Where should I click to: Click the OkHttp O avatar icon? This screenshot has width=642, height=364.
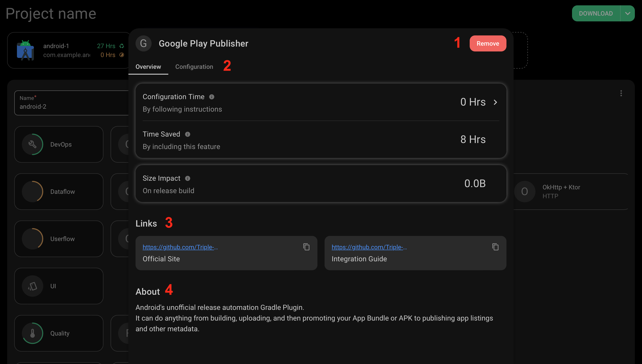point(525,192)
